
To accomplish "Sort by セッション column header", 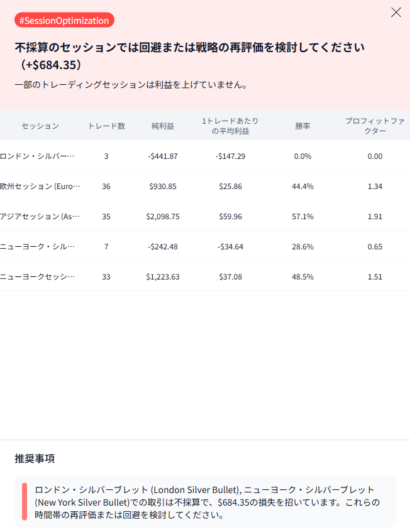I will 40,126.
